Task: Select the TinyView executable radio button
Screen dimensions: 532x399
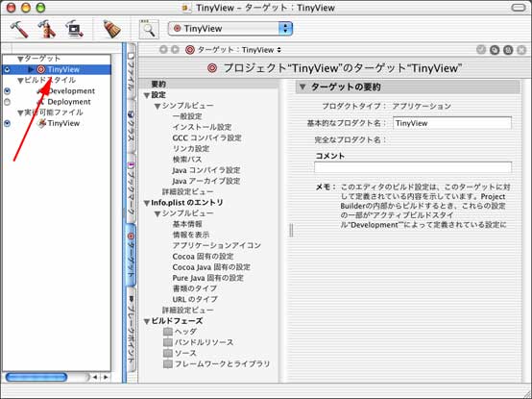Action: [7, 123]
